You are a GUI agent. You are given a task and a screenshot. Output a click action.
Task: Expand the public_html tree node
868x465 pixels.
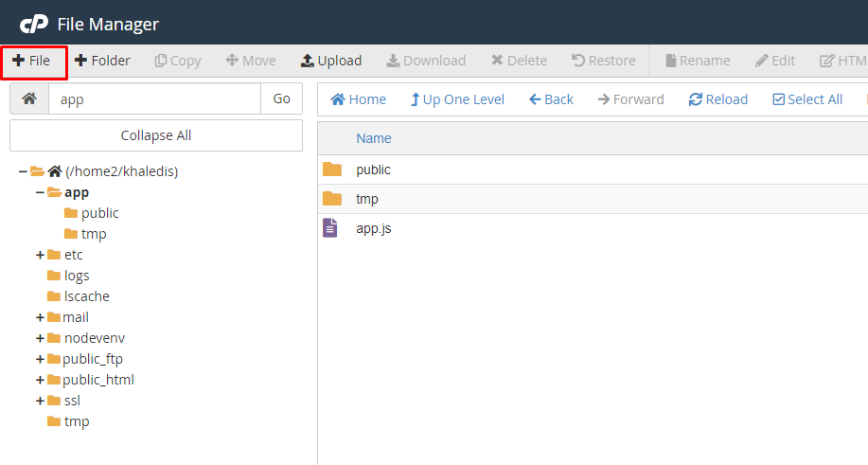coord(40,380)
